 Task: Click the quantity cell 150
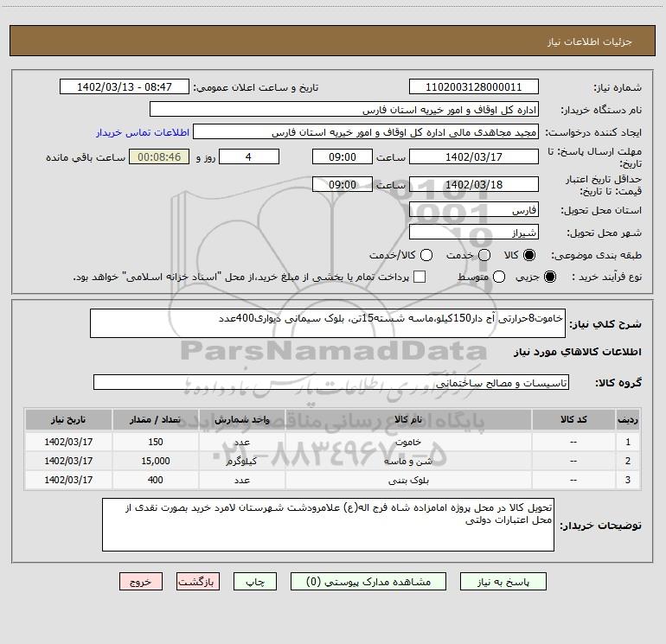(x=155, y=442)
